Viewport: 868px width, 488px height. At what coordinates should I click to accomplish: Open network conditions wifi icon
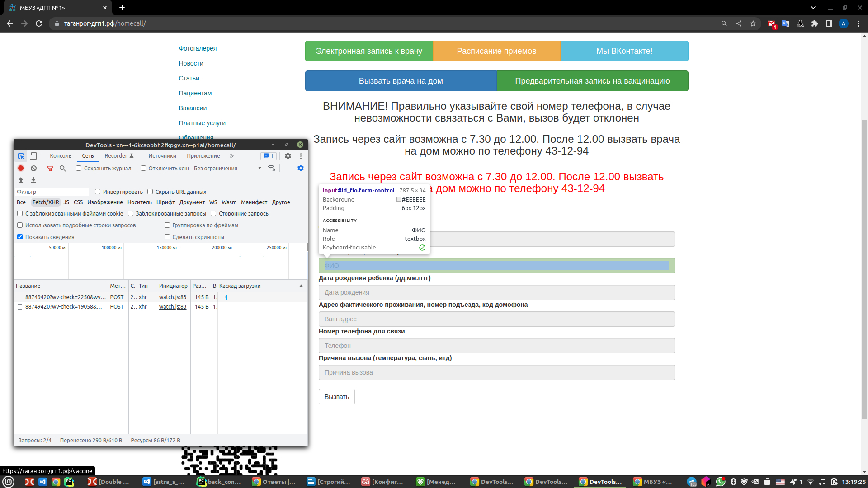(271, 168)
